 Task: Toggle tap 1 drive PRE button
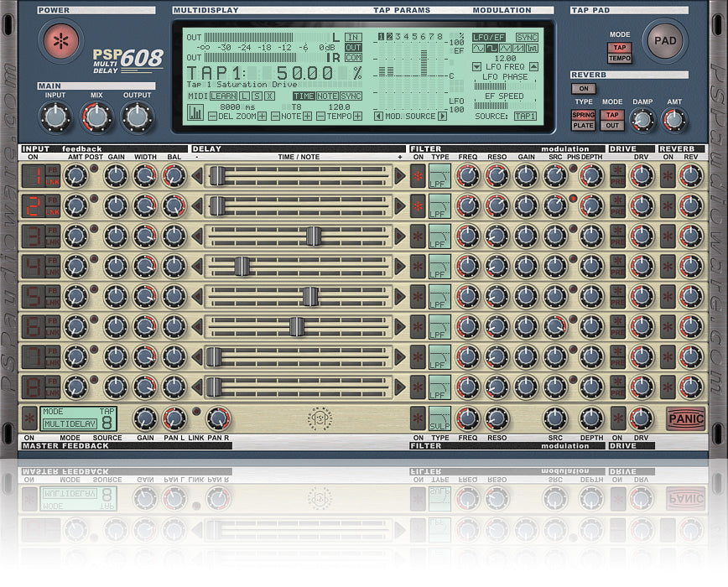[617, 183]
